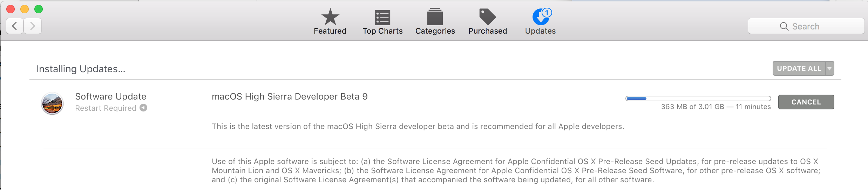Click the High Sierra update icon
The height and width of the screenshot is (190, 868).
pos(52,103)
